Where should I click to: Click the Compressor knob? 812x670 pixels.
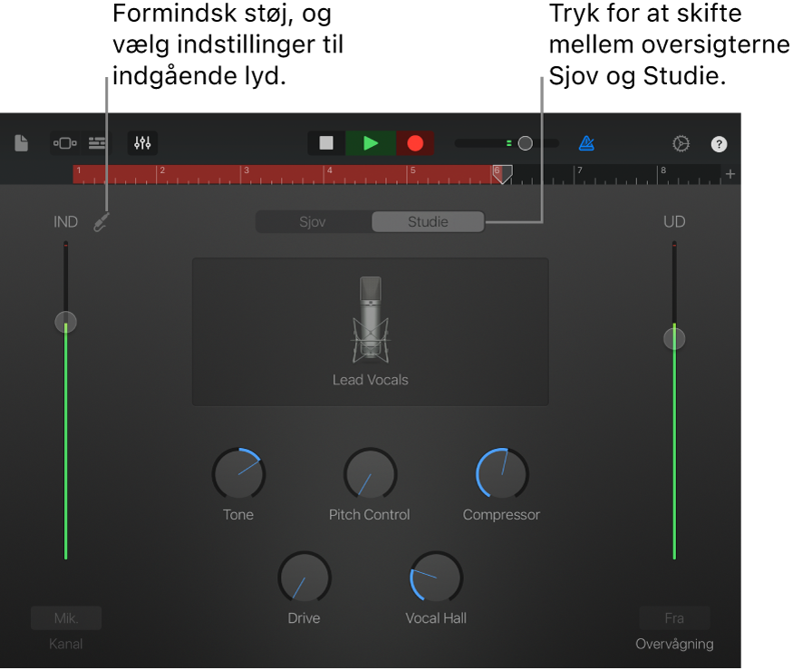502,474
